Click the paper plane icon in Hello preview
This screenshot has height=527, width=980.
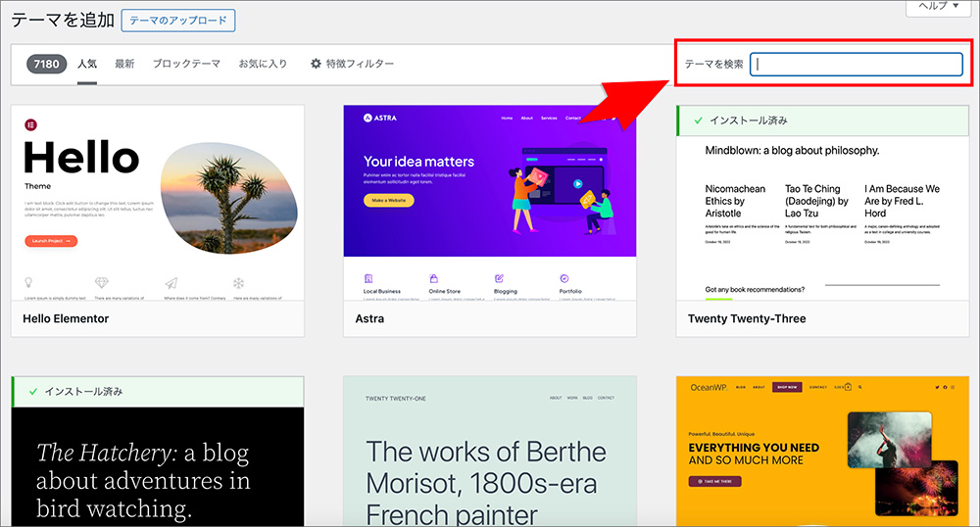pos(171,283)
